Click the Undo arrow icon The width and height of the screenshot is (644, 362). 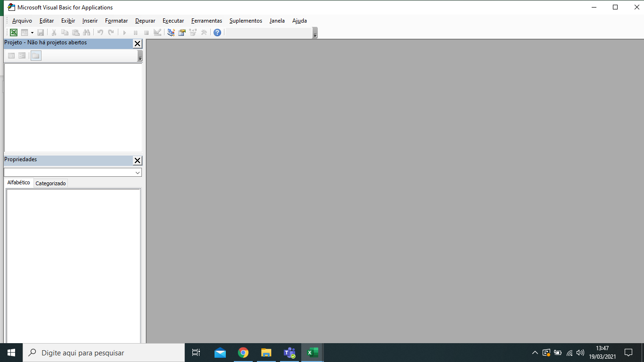100,33
